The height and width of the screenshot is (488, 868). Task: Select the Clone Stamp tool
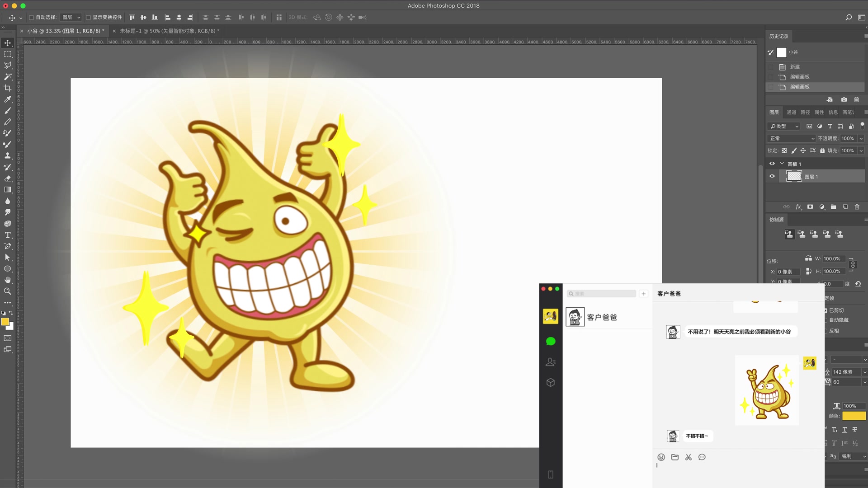tap(8, 156)
